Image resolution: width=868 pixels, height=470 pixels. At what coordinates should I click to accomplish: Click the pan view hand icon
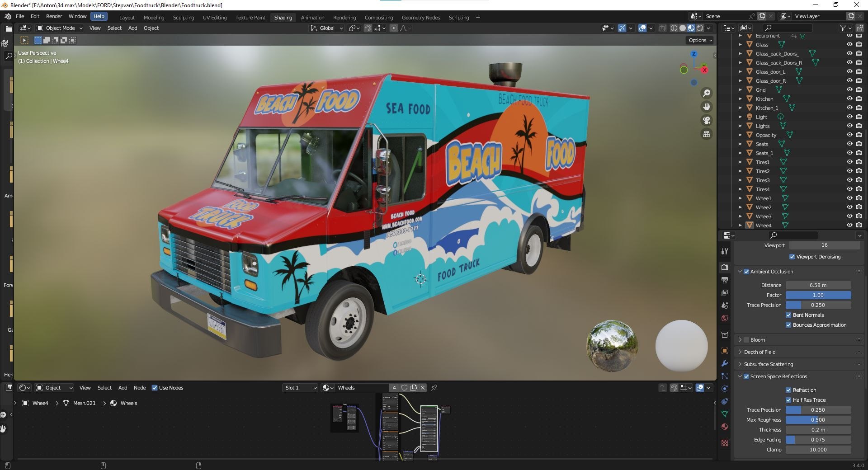[x=706, y=107]
